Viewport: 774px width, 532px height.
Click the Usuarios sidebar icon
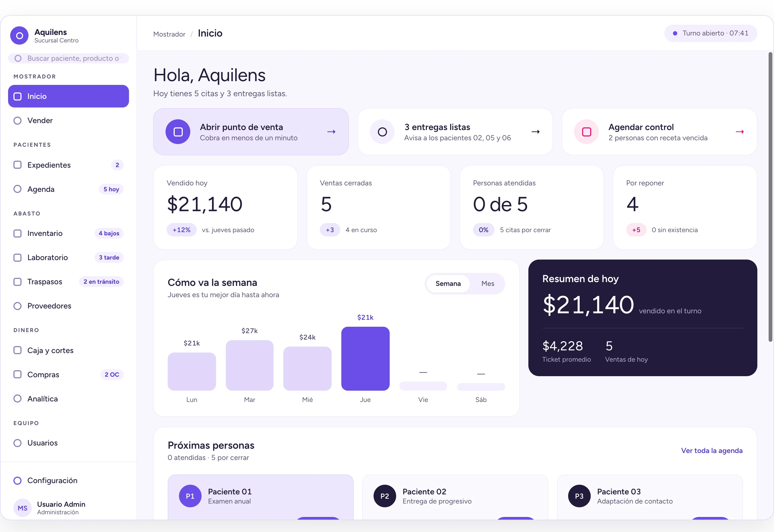(17, 443)
